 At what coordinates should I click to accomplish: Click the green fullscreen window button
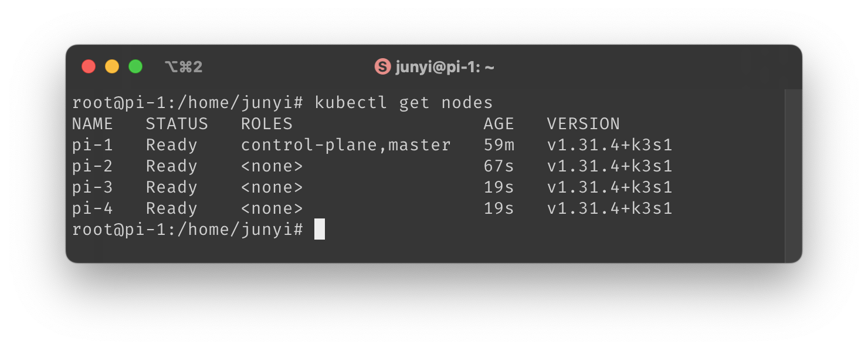coord(135,67)
